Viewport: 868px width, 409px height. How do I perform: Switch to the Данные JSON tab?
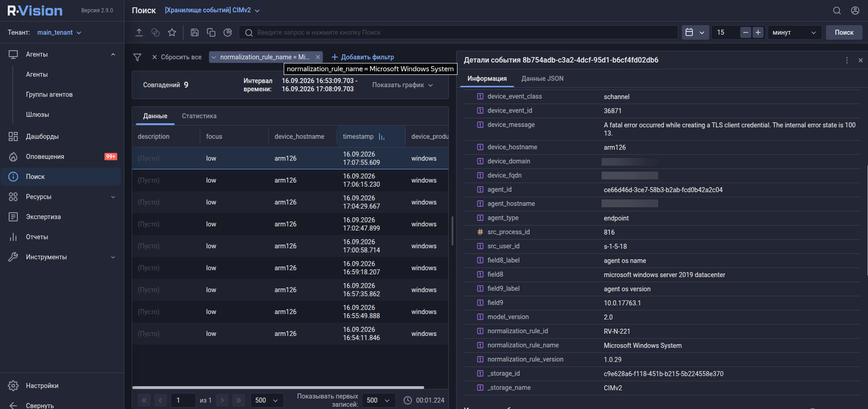point(542,79)
